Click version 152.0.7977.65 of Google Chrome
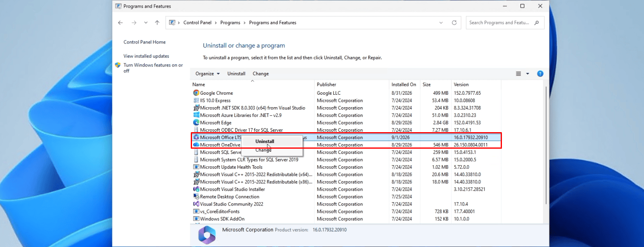Screen dimensions: 644x247 pos(467,93)
